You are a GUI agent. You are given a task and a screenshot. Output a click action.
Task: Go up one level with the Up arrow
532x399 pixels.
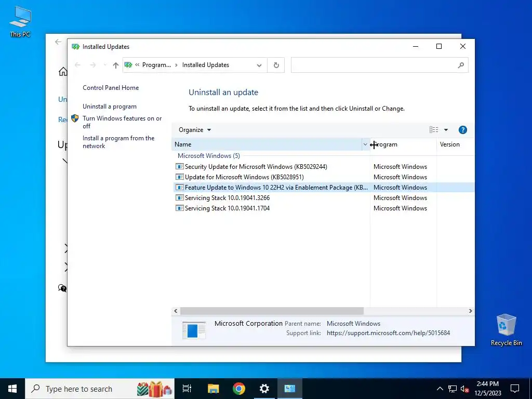click(x=116, y=65)
